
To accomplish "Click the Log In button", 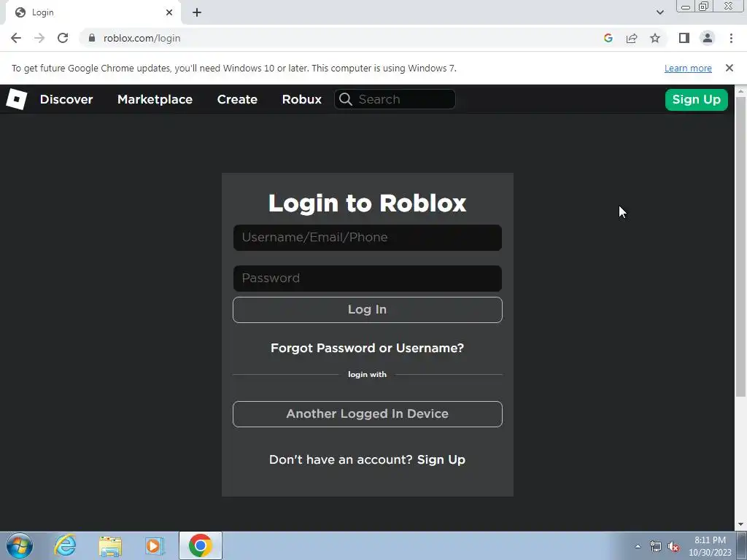I will (368, 309).
